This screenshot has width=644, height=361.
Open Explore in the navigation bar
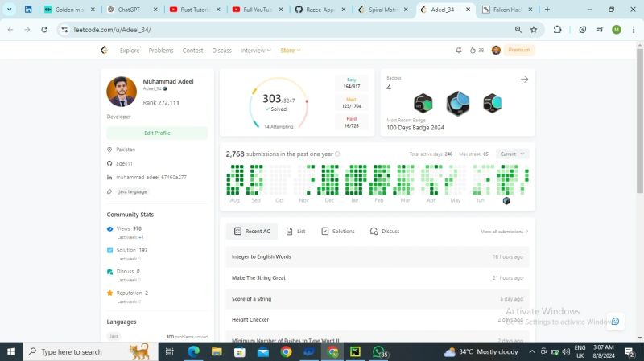130,51
